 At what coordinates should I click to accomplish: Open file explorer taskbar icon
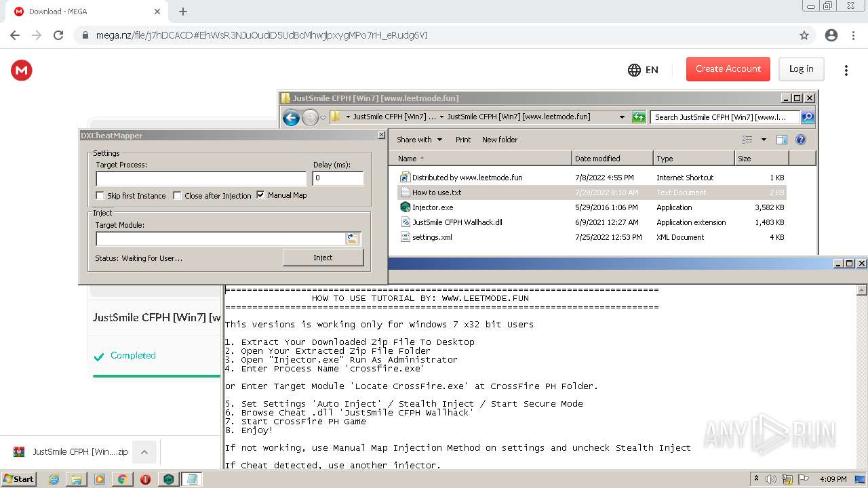(77, 479)
